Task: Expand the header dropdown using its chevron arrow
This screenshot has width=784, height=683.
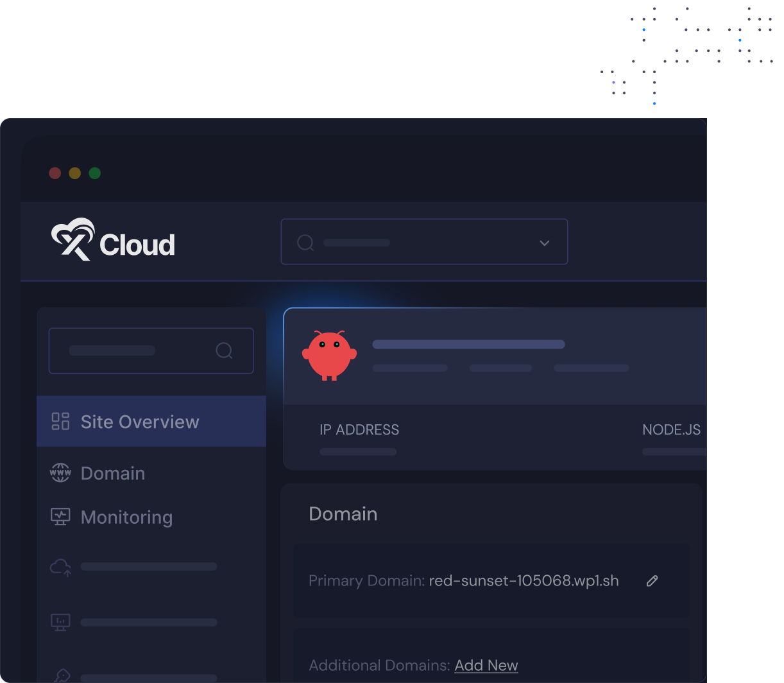Action: (544, 243)
